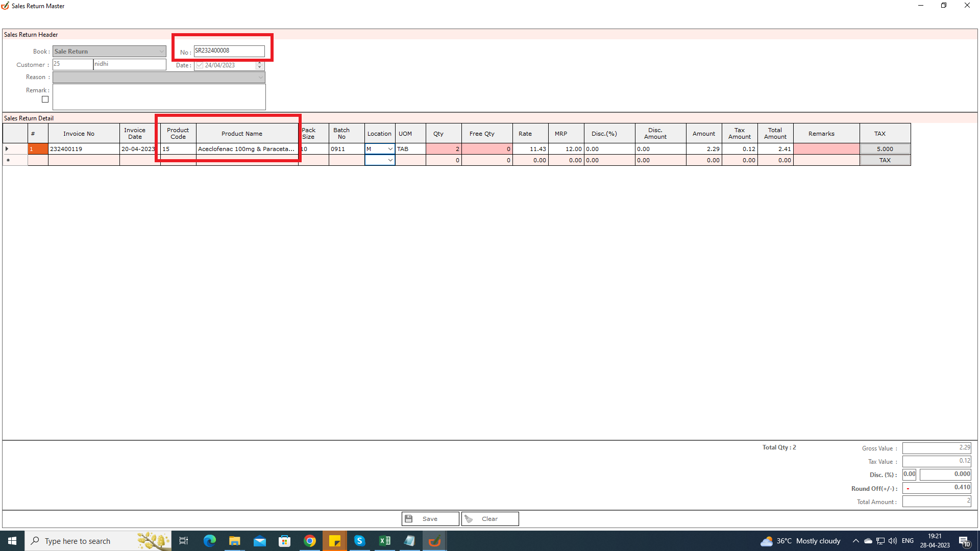This screenshot has height=551, width=980.
Task: Open Microsoft Edge from taskbar
Action: [209, 541]
